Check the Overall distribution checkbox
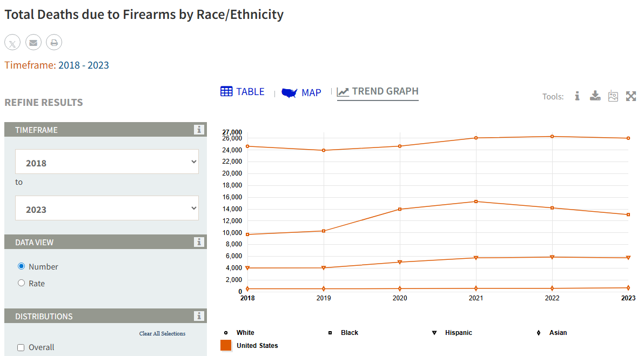644x356 pixels. pos(21,347)
